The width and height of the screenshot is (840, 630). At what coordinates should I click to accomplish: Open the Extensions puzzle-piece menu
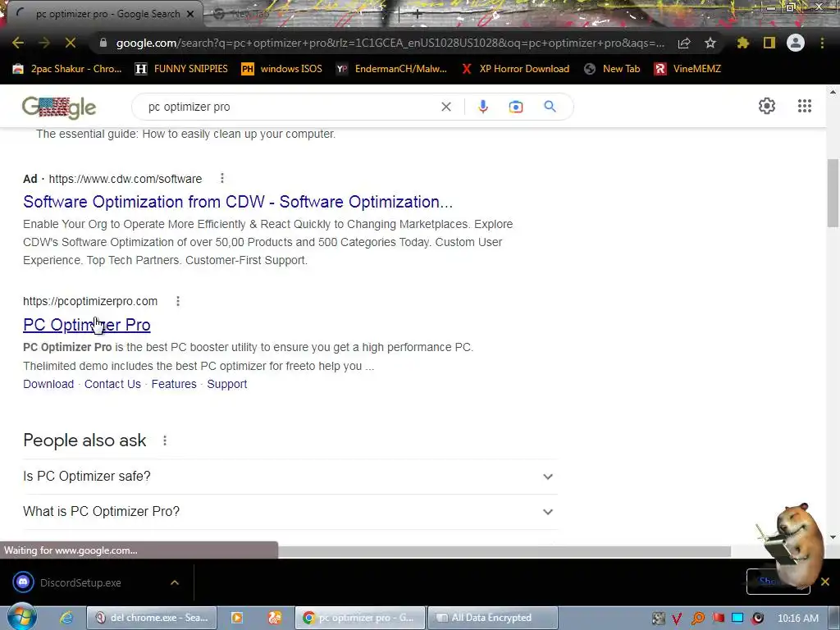[743, 43]
